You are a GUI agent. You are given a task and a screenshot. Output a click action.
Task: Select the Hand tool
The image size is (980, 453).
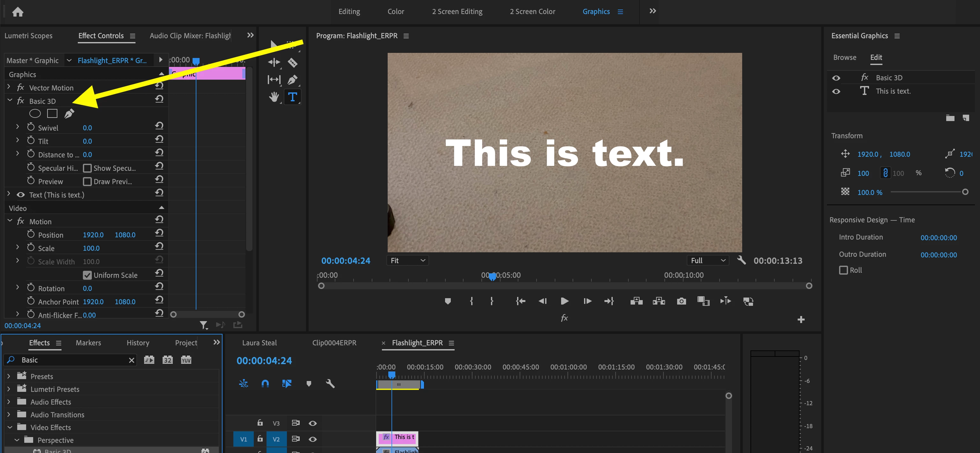[x=274, y=97]
